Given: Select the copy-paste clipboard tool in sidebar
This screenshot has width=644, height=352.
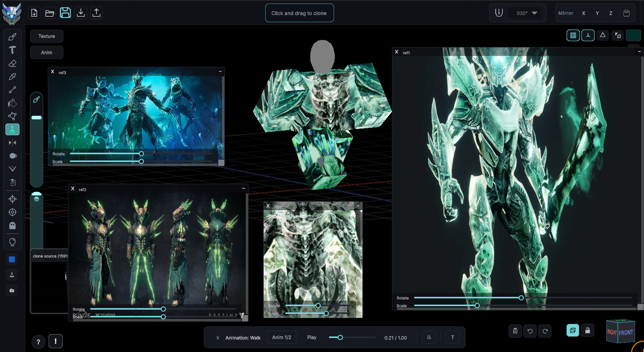Looking at the screenshot, I should (x=12, y=182).
